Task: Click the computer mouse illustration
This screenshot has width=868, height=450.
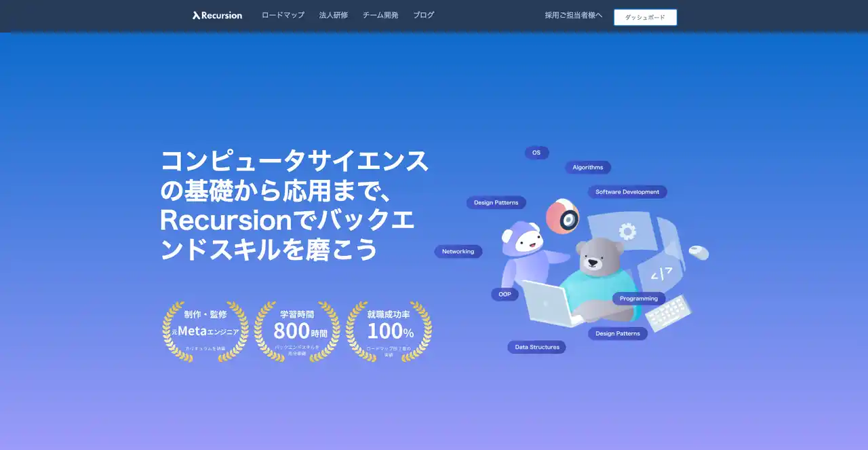Action: (698, 252)
